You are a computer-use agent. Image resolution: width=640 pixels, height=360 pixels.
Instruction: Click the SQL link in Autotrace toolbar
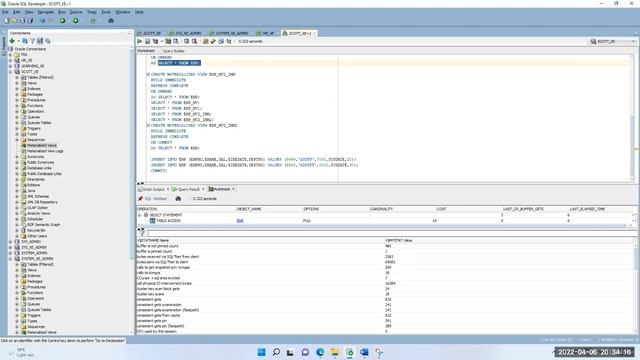(x=148, y=199)
